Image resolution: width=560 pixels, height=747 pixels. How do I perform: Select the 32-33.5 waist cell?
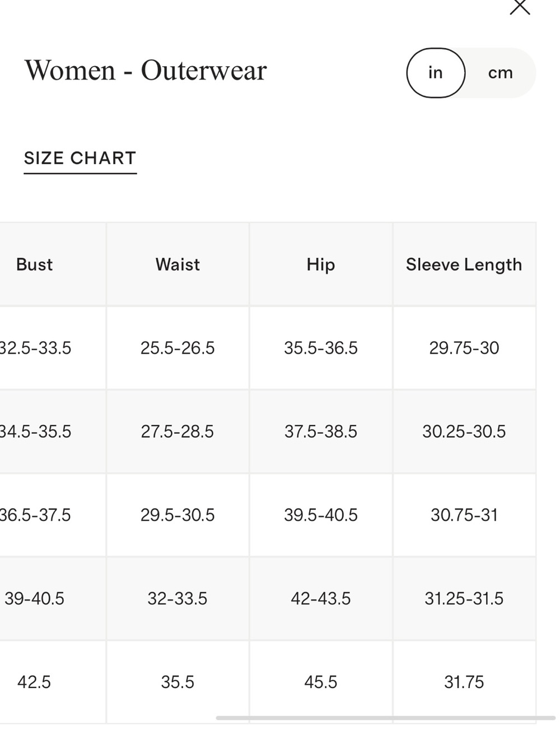(178, 598)
